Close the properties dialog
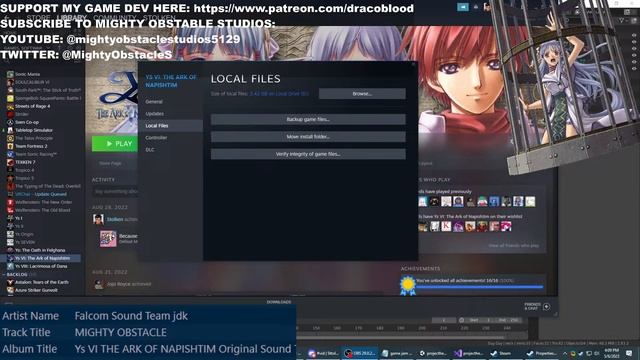Screen dimensions: 640x360 (x=413, y=64)
